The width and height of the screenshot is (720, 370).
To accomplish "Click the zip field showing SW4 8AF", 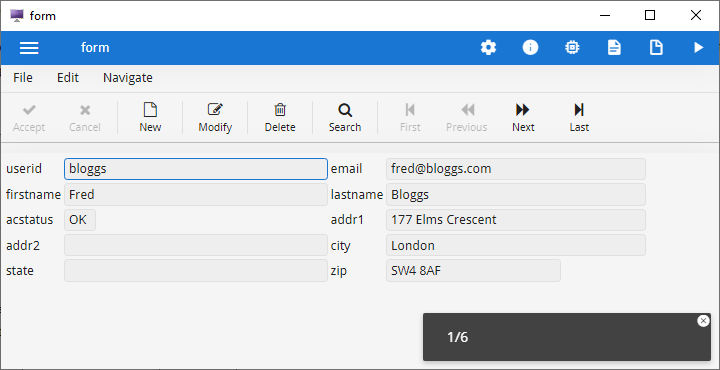I will pyautogui.click(x=473, y=271).
